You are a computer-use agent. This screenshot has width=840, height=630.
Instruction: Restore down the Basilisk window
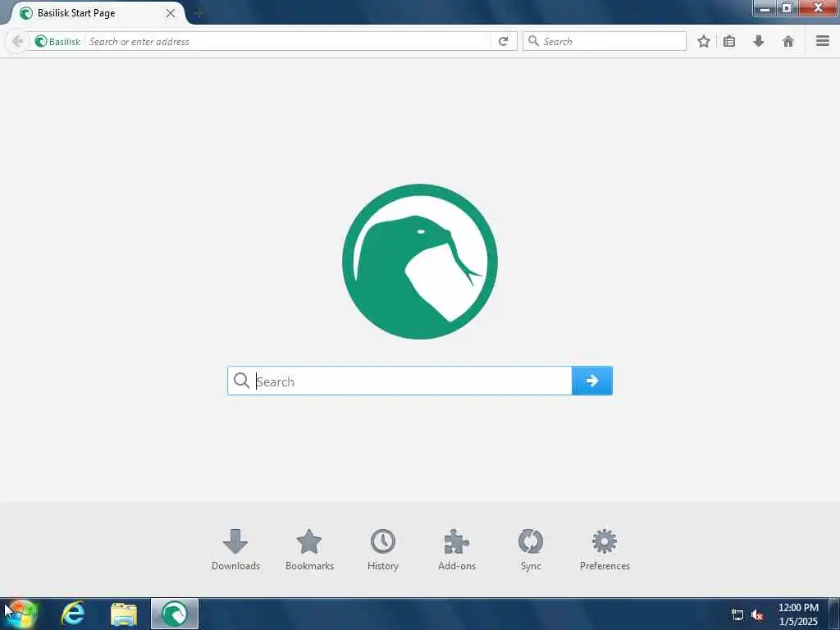(787, 8)
